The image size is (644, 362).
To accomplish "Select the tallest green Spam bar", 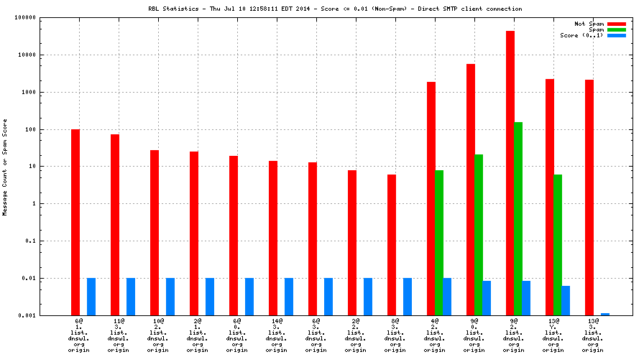I will tap(518, 218).
